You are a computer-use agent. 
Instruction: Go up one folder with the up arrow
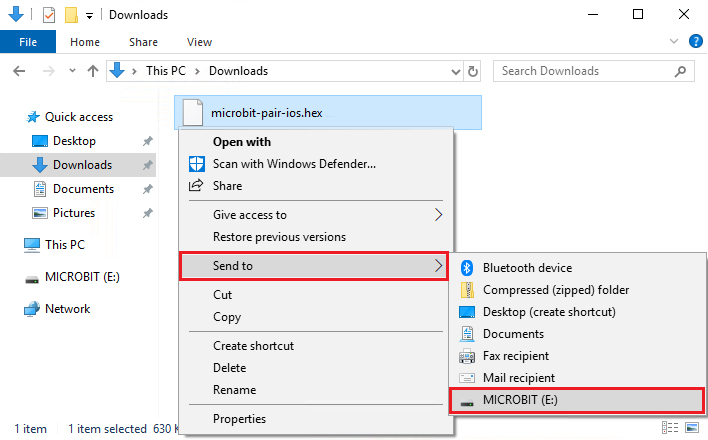pyautogui.click(x=93, y=71)
